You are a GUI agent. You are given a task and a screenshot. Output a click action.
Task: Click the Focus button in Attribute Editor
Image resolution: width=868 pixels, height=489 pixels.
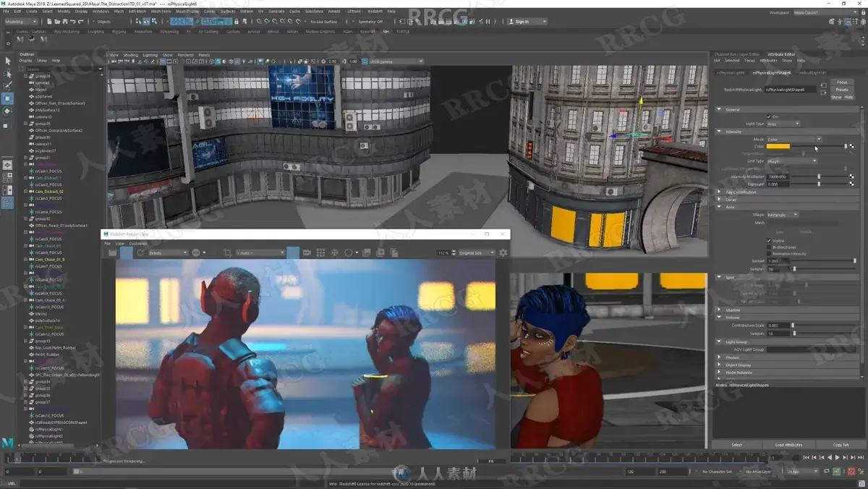(x=842, y=82)
